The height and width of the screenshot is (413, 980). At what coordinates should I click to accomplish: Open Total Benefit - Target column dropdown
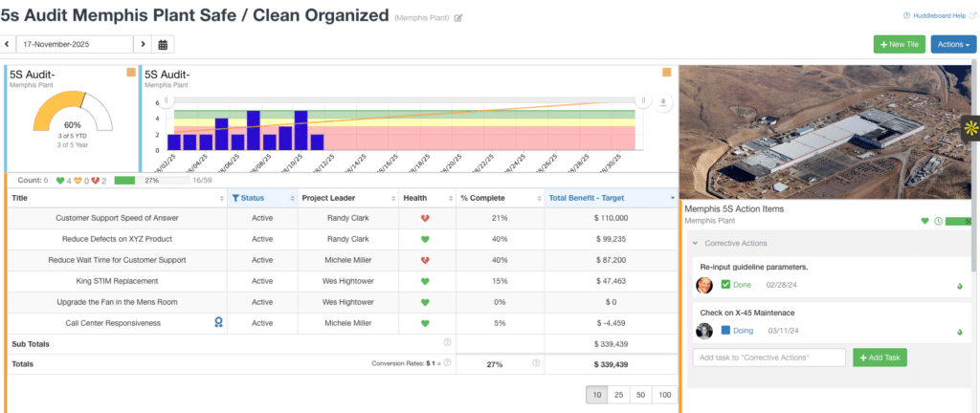[672, 198]
